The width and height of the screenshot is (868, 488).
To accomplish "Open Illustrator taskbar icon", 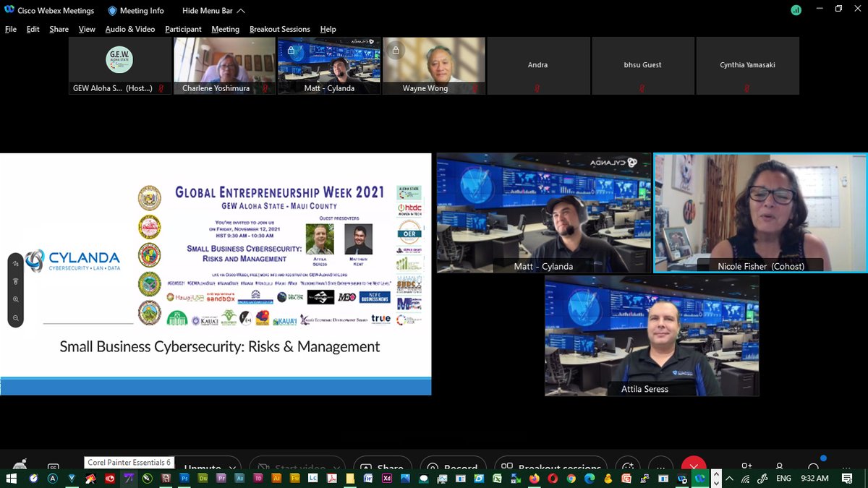I will click(277, 479).
